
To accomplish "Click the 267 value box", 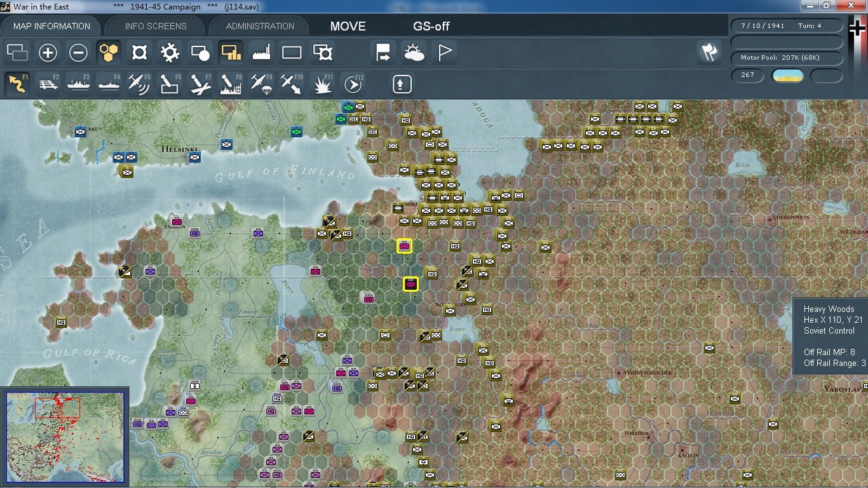I will point(748,75).
